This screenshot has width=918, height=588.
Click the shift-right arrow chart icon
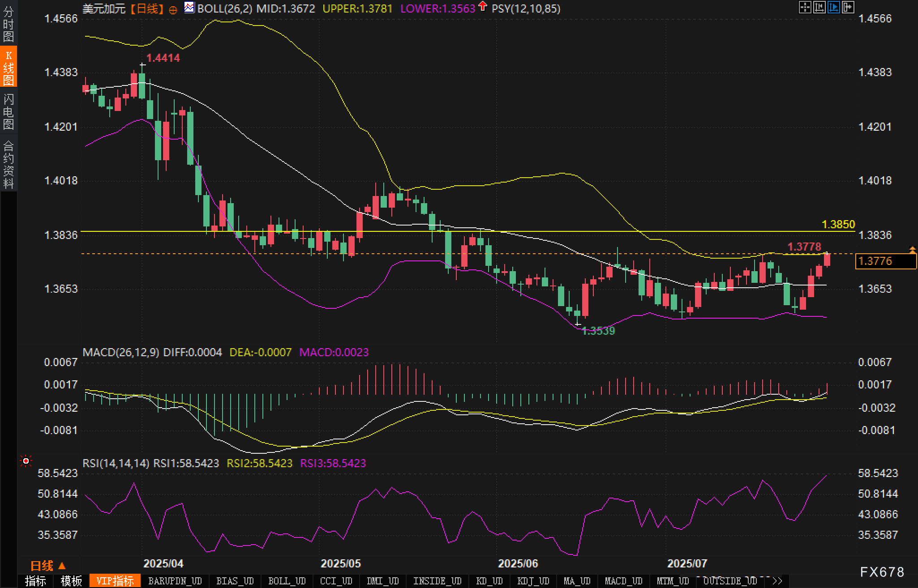click(x=848, y=7)
